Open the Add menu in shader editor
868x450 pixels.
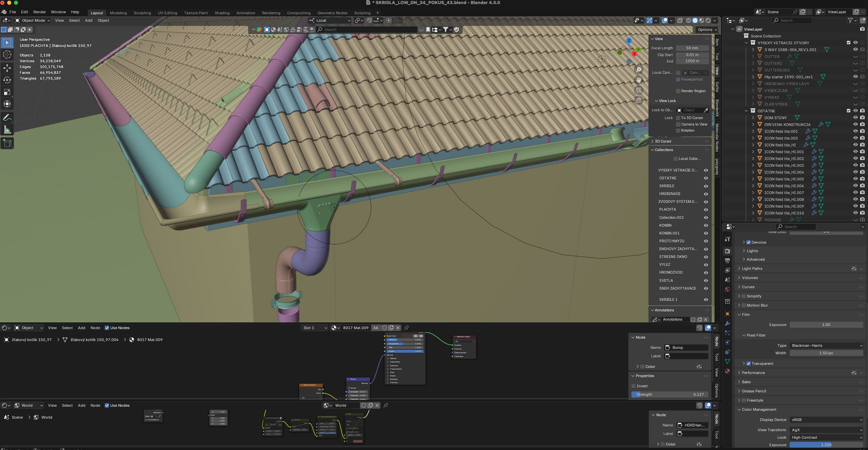81,328
